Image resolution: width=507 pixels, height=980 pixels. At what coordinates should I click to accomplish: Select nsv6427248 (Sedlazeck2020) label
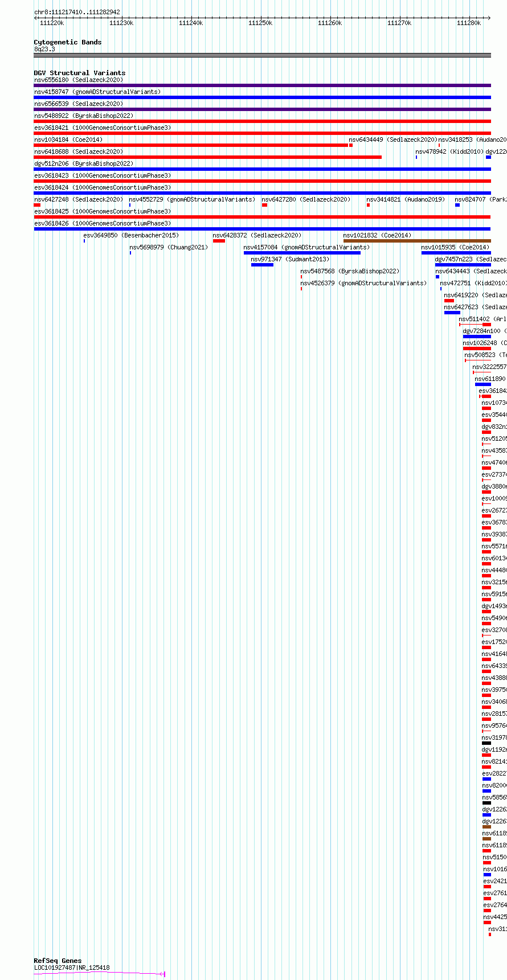79,199
